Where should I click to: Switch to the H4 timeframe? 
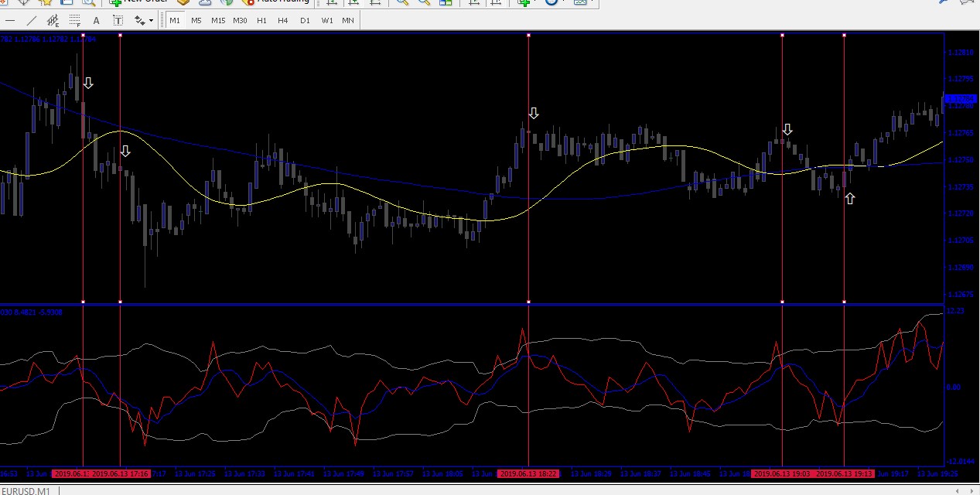point(283,20)
